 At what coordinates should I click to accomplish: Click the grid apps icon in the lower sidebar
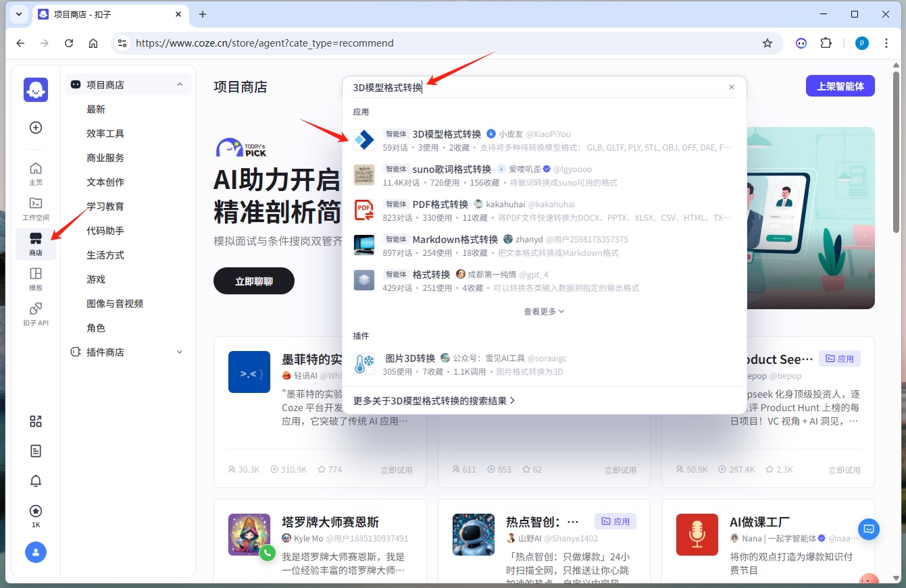[36, 421]
